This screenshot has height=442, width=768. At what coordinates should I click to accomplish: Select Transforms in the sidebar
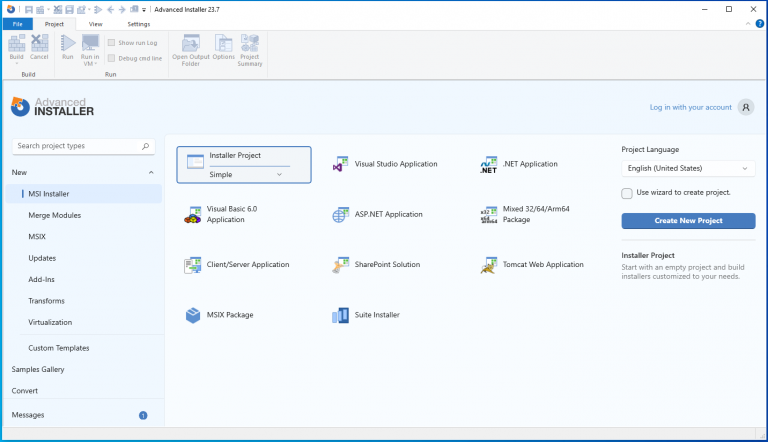click(x=84, y=301)
